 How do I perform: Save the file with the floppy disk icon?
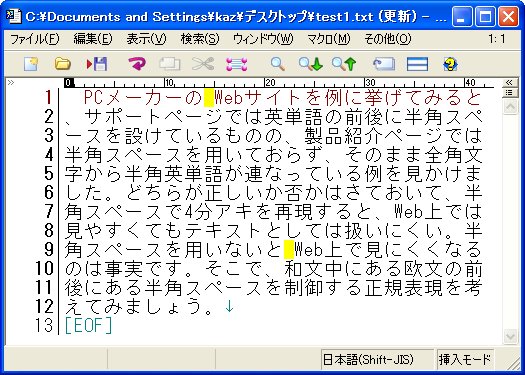tap(97, 64)
